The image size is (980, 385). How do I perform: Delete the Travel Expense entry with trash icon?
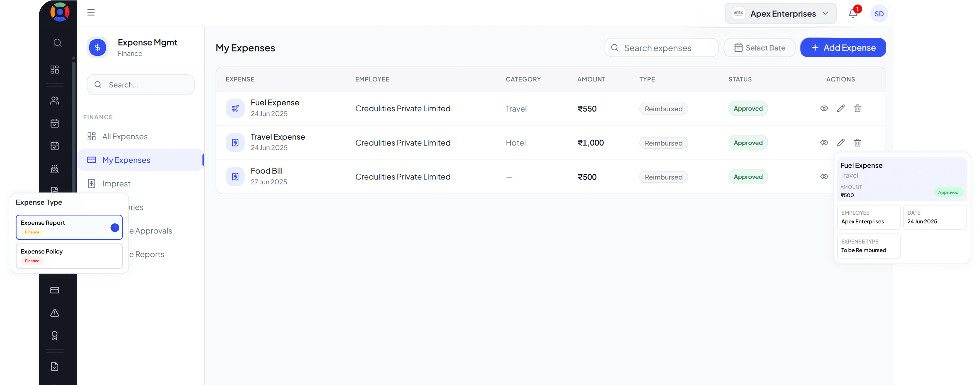click(x=857, y=143)
